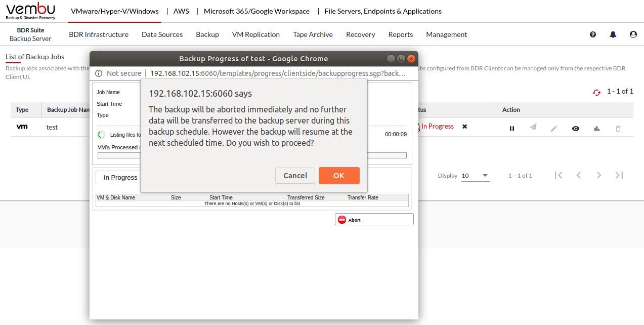Switch to the Microsoft 365/Google Workspace tab
644x325 pixels.
click(256, 11)
